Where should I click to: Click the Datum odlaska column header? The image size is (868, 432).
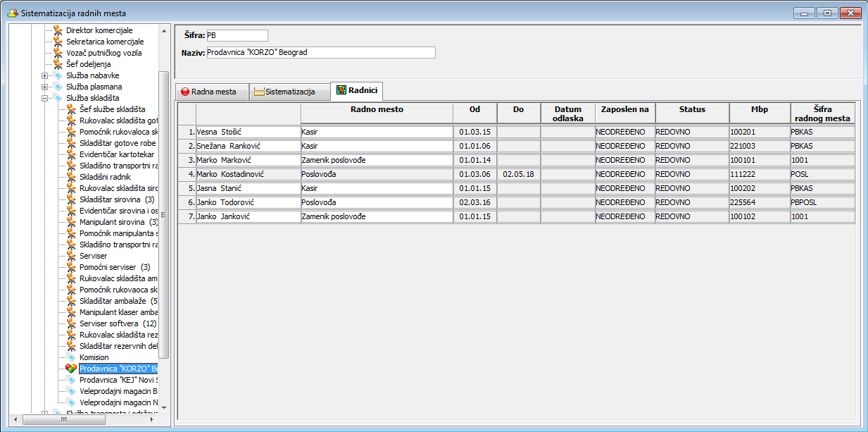pos(568,113)
